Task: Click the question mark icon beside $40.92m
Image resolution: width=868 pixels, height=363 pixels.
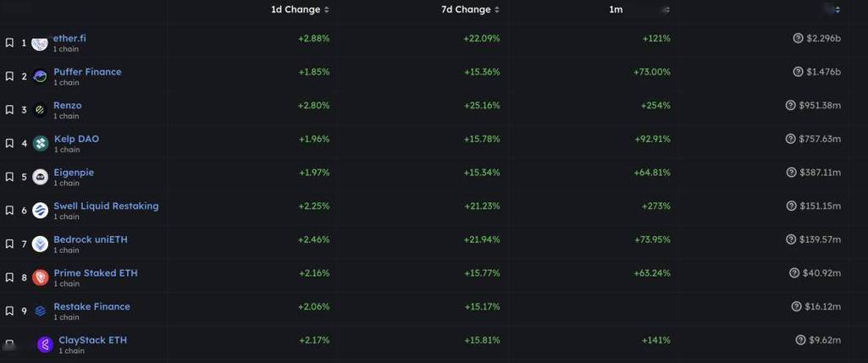Action: (x=793, y=273)
